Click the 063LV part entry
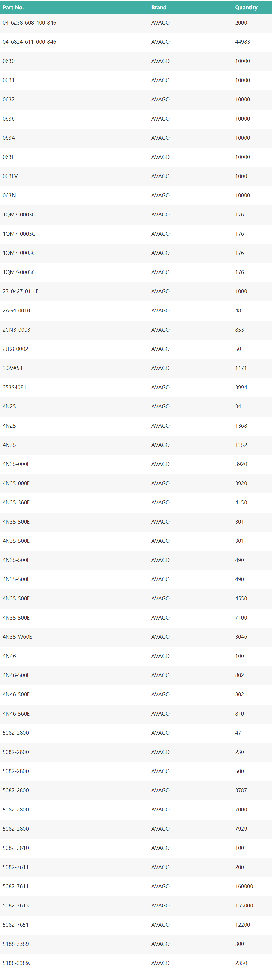Image resolution: width=272 pixels, height=980 pixels. 10,176
